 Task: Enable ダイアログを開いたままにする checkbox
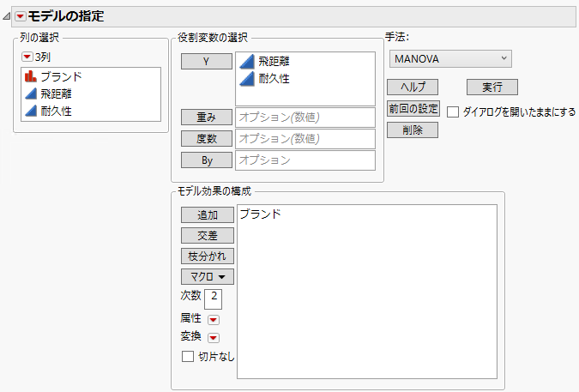453,112
